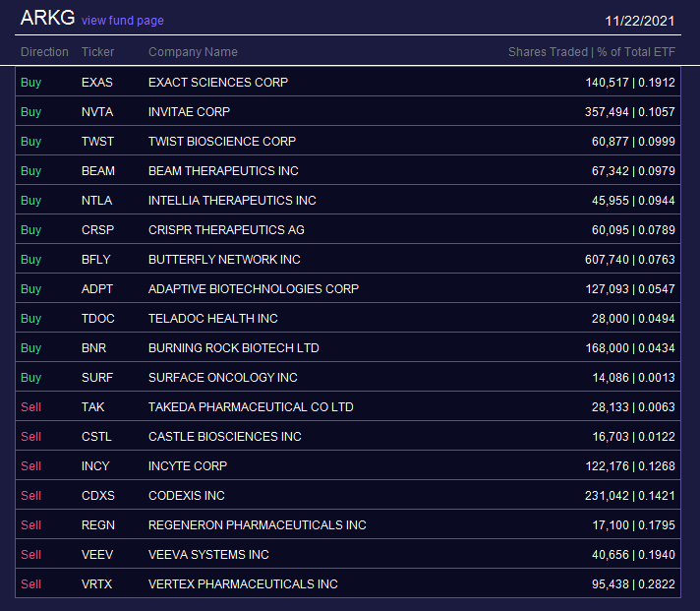700x611 pixels.
Task: Click VEEVA SYSTEMS INC company name
Action: tap(208, 554)
